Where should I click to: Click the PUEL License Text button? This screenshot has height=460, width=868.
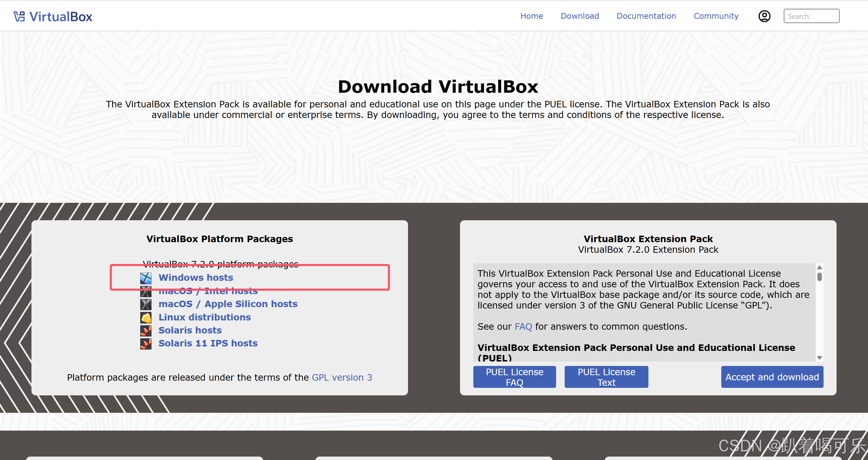click(x=606, y=377)
